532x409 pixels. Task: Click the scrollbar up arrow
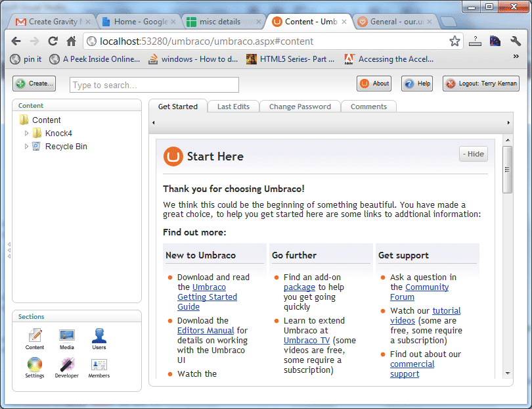[508, 140]
